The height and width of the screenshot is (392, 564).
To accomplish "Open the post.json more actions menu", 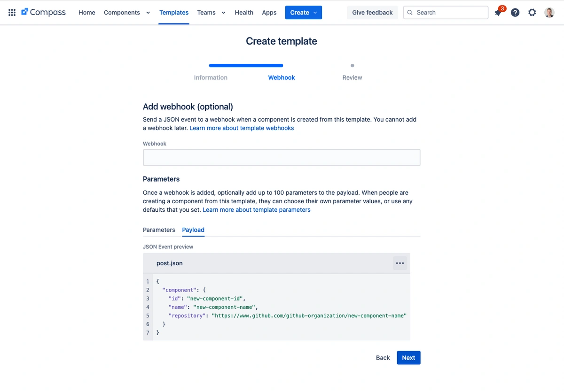I will 400,263.
